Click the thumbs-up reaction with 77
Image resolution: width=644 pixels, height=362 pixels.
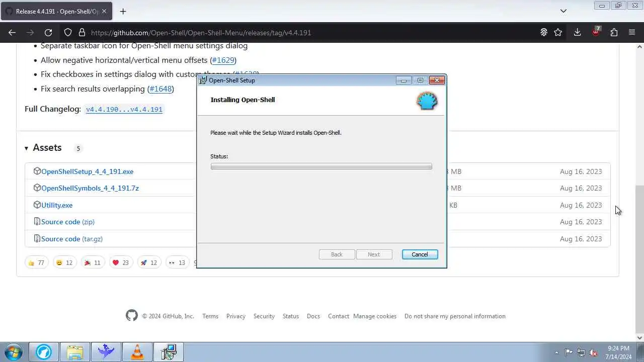(36, 262)
